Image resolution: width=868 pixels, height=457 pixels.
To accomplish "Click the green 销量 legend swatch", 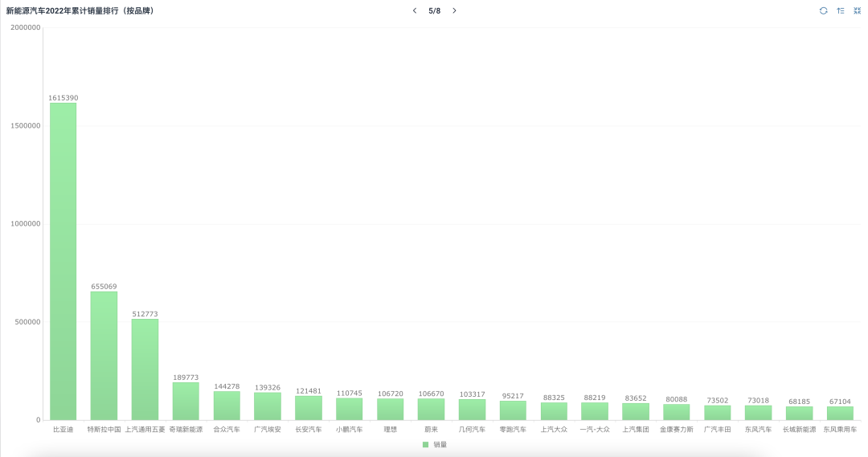I will click(x=426, y=444).
